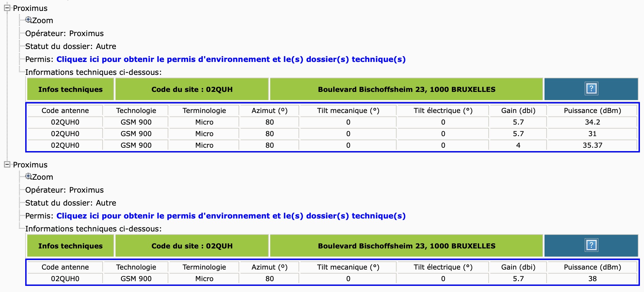The image size is (644, 292).
Task: Open the help question-mark icon in first table header
Action: click(591, 89)
